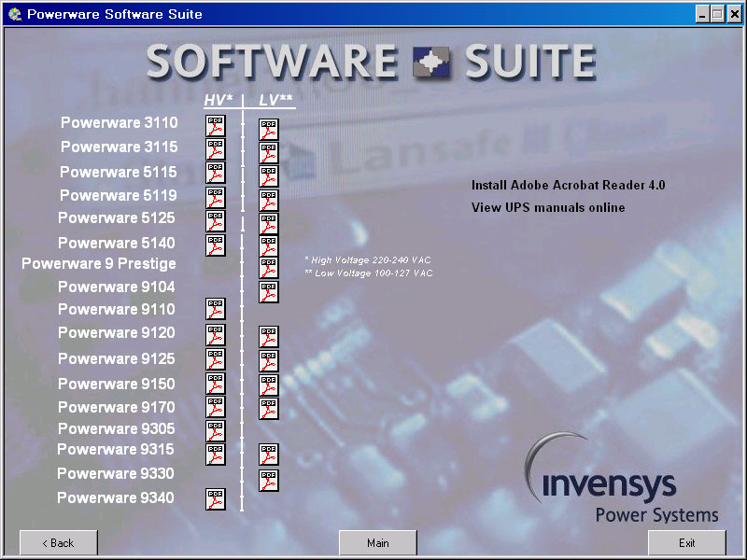Open the Powerware 9340 HV PDF manual
747x560 pixels.
pos(216,499)
